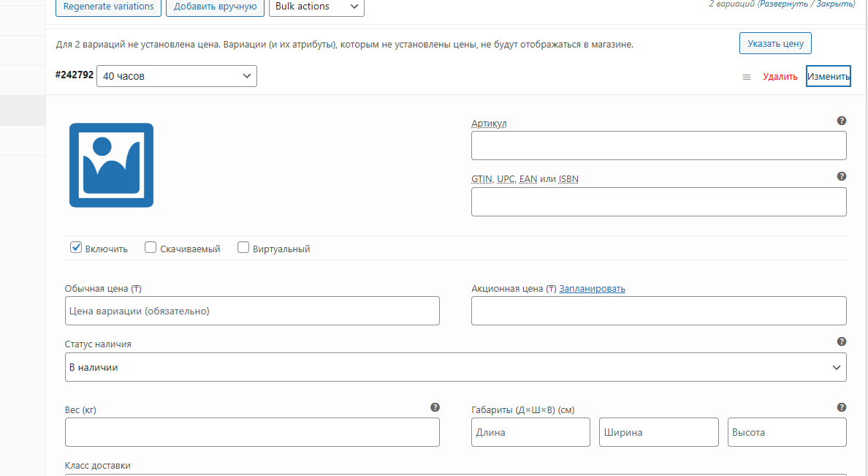Click the help icon for Статус наличия
Image resolution: width=868 pixels, height=476 pixels.
coord(841,341)
